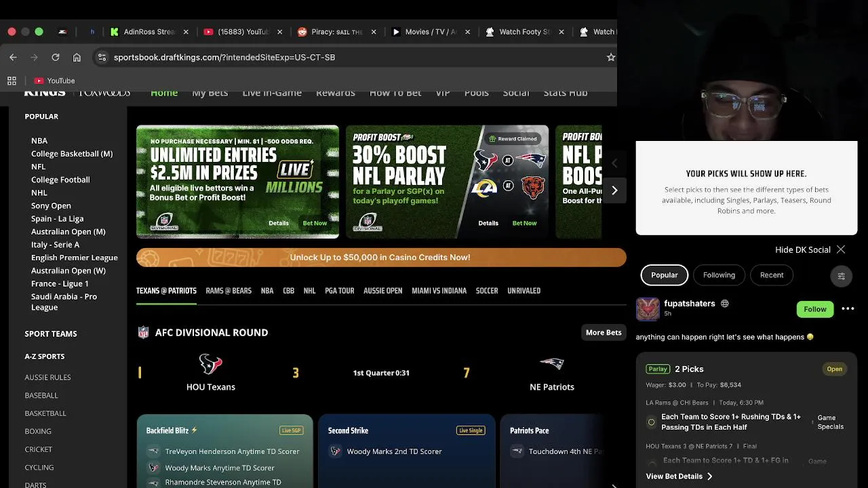Hide DK Social with X icon
This screenshot has height=488, width=868.
(x=841, y=250)
